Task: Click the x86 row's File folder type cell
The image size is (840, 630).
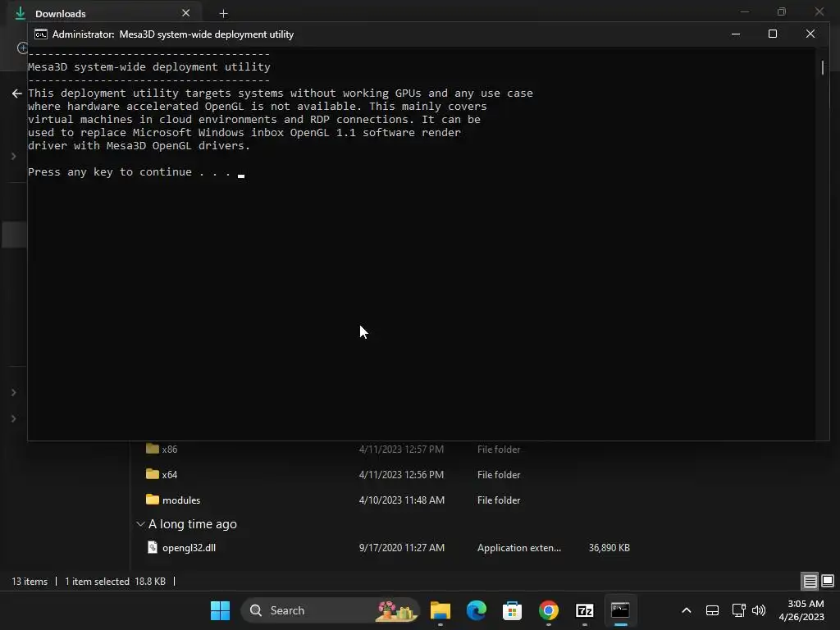Action: 498,450
